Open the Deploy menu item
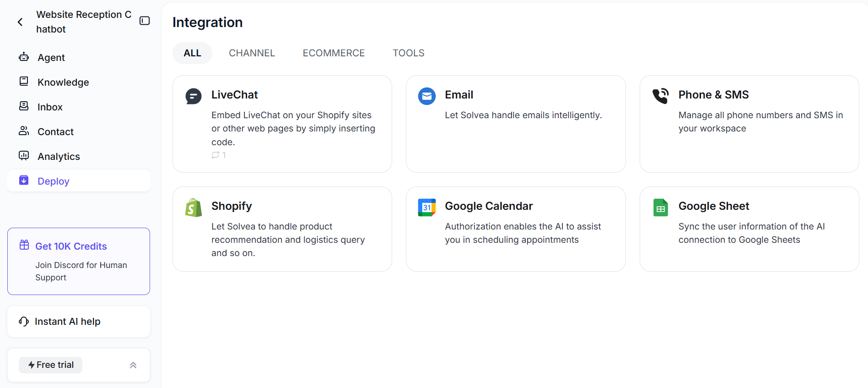This screenshot has width=868, height=388. pos(54,181)
